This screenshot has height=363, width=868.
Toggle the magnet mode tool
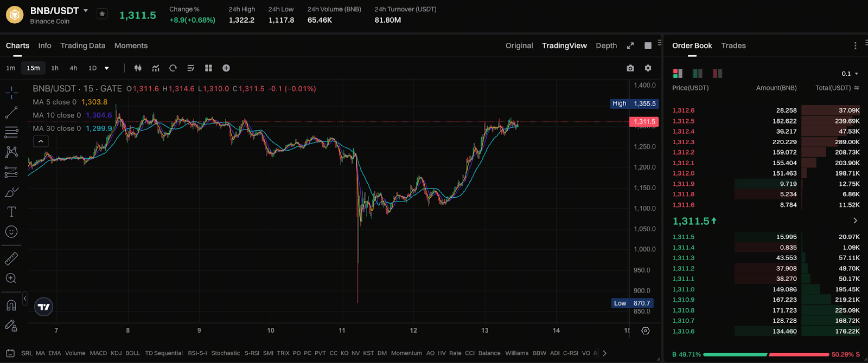click(11, 306)
